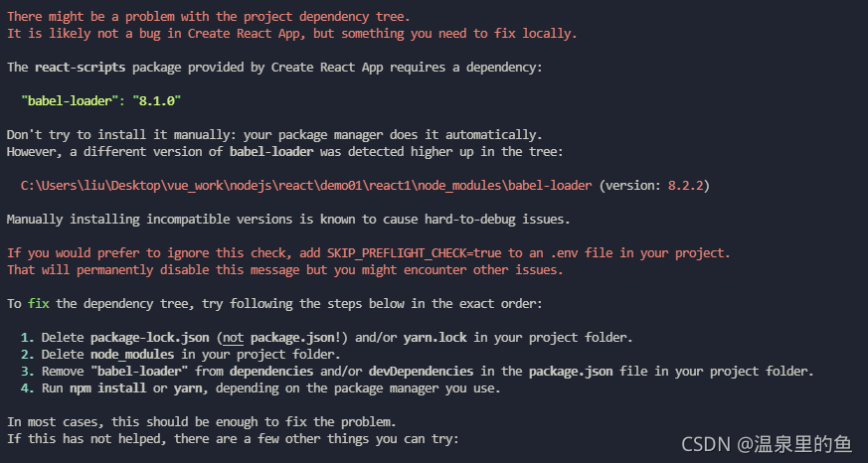Click the underlined word not

pyautogui.click(x=233, y=338)
